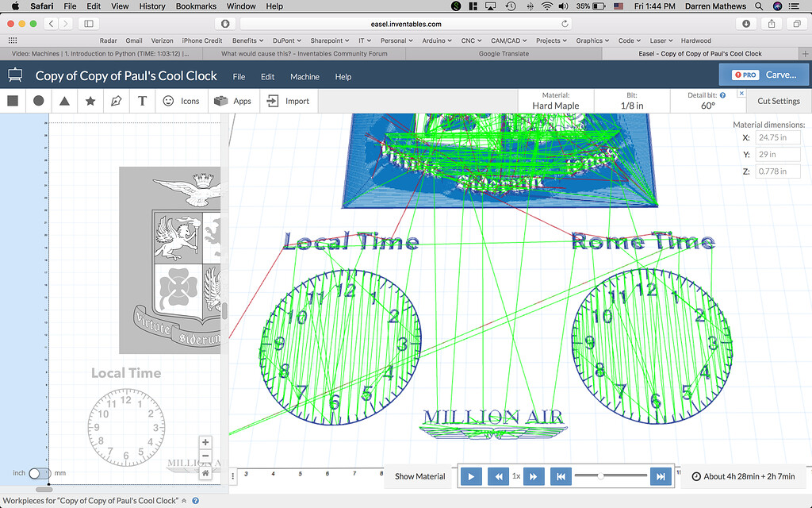Screen dimensions: 812x508
Task: Select the Text tool
Action: (x=142, y=101)
